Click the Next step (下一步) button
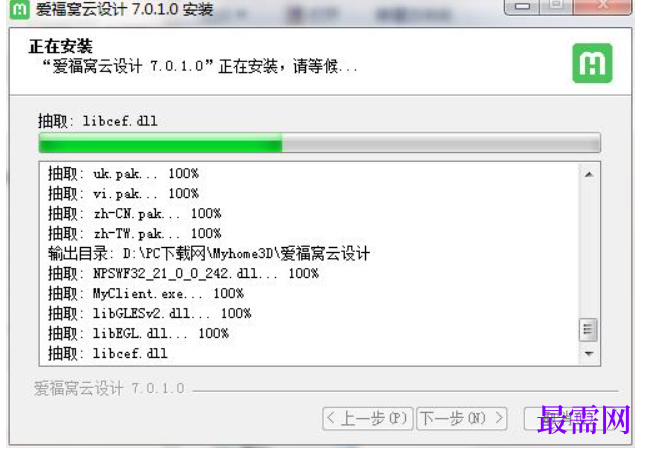The height and width of the screenshot is (451, 649). click(x=462, y=419)
